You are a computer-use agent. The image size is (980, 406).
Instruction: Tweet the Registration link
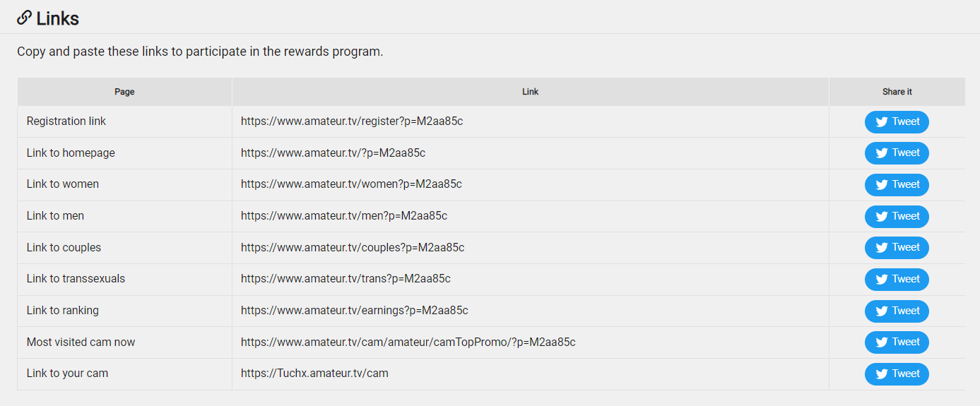coord(897,121)
